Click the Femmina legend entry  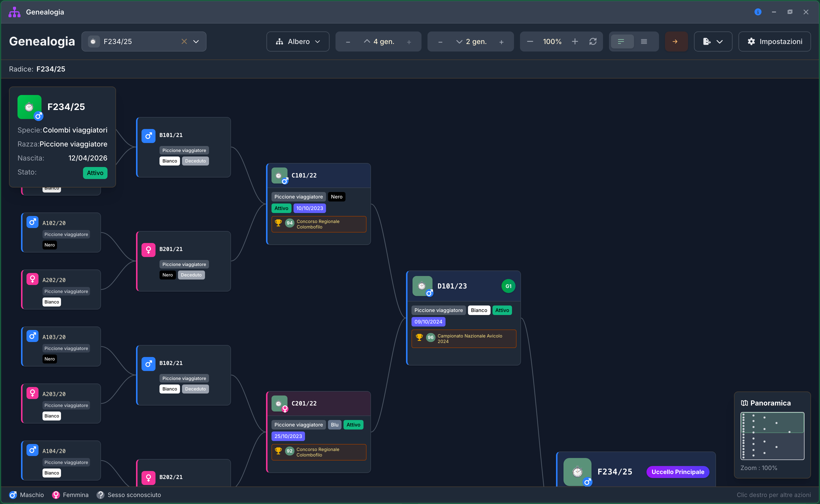[70, 495]
